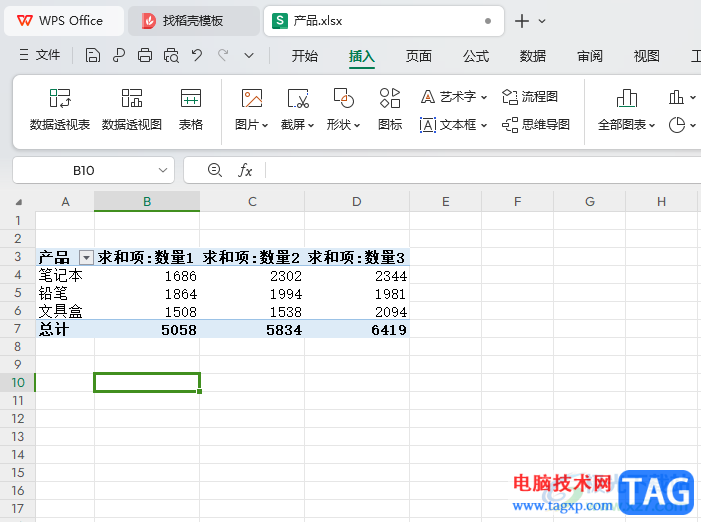Insert a Mind Map (思维导图)
701x522 pixels.
pos(536,125)
